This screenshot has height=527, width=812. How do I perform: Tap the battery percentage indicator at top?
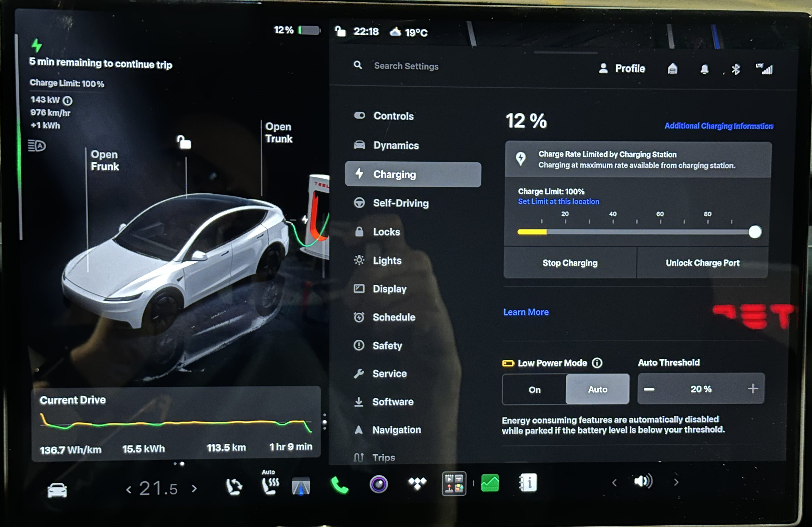pos(297,30)
